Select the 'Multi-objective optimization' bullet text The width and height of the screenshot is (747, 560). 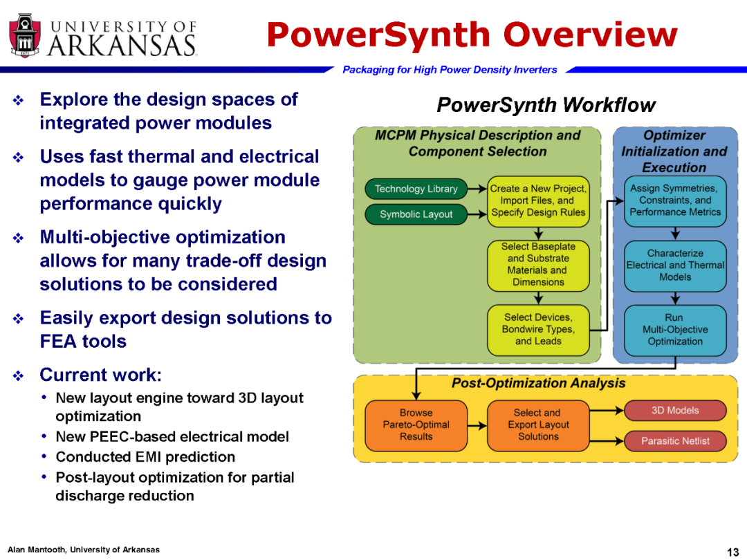click(183, 261)
